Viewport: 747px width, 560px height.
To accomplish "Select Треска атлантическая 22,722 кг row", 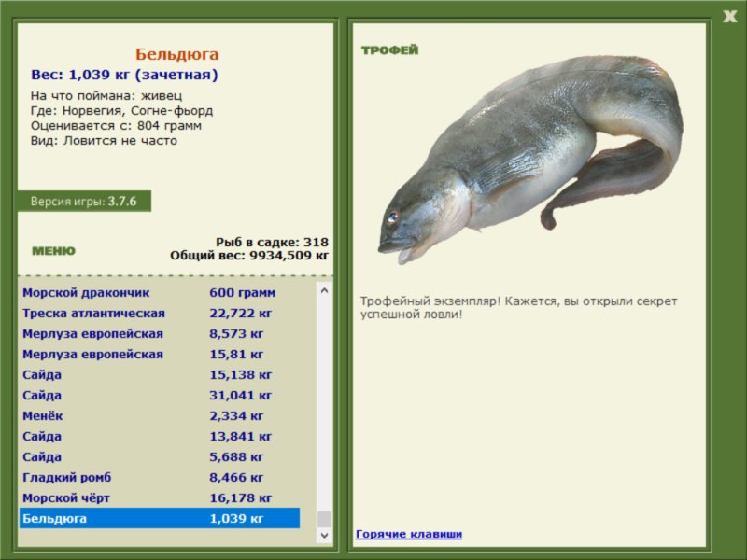I will click(x=160, y=313).
